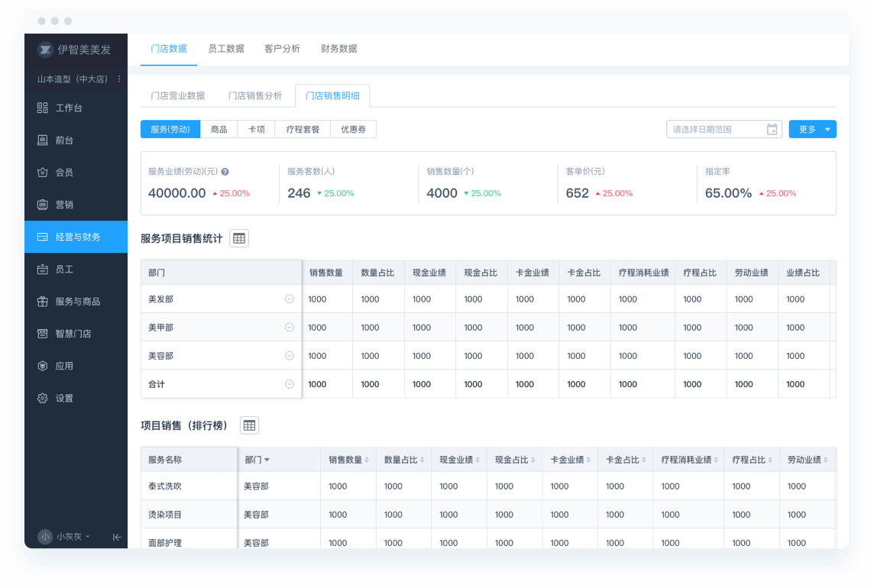Click the 请选择日期范围 input field
Viewport: 874px width, 588px height.
[724, 129]
